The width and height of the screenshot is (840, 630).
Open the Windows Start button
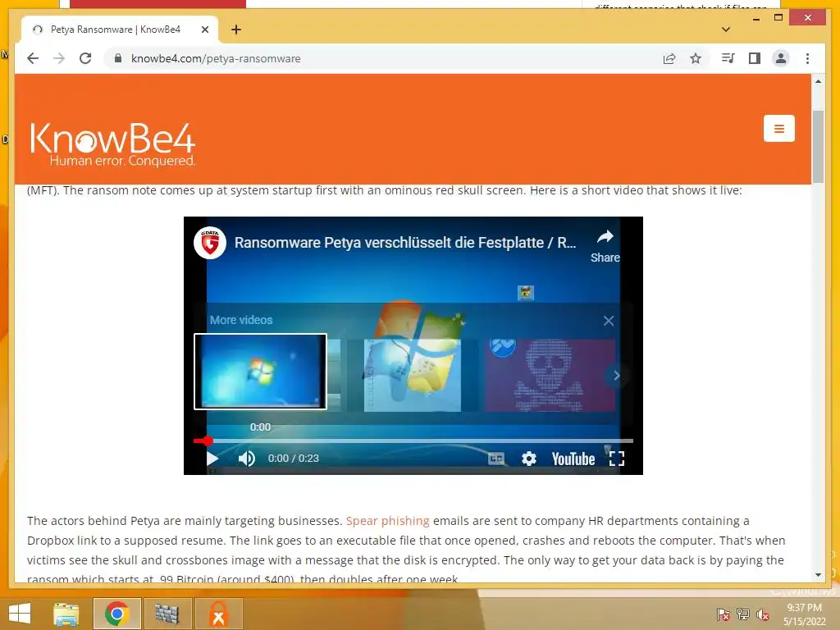[x=20, y=614]
